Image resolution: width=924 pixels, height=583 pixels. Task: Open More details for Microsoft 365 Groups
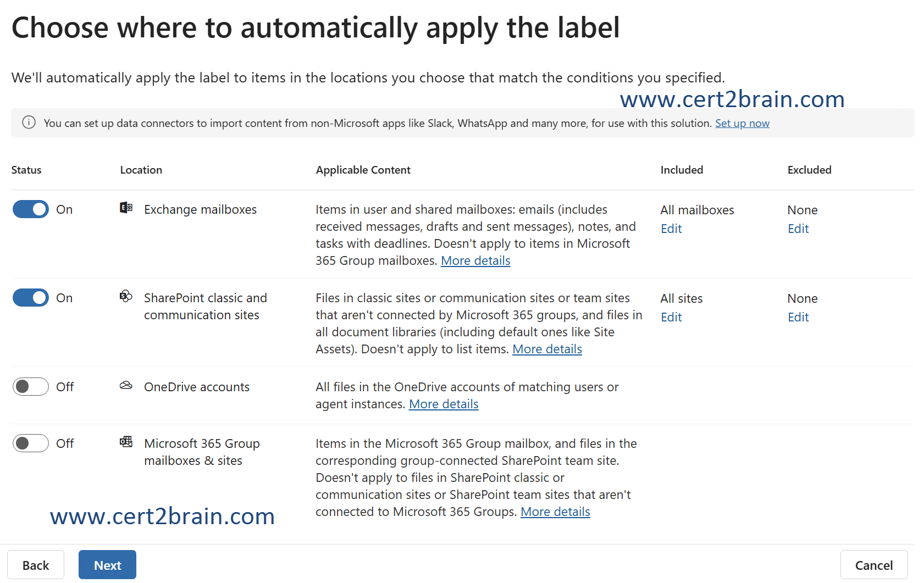[555, 512]
